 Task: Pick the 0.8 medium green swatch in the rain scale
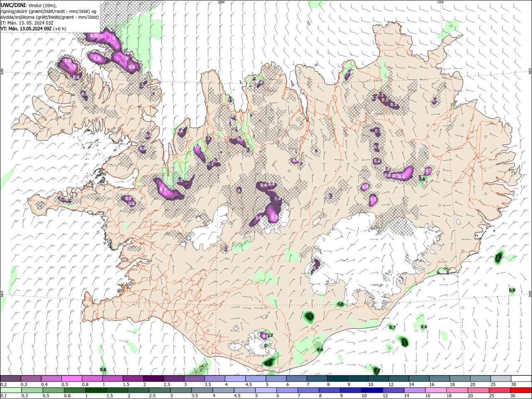pyautogui.click(x=74, y=390)
